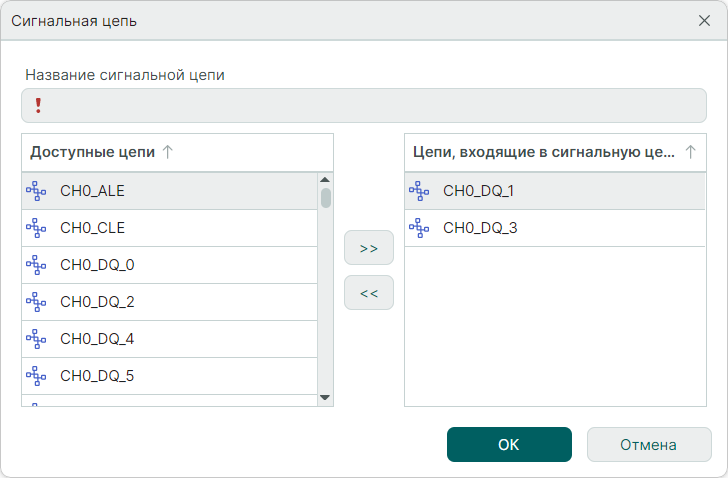Click the red exclamation warning icon
This screenshot has height=478, width=728.
pyautogui.click(x=38, y=105)
